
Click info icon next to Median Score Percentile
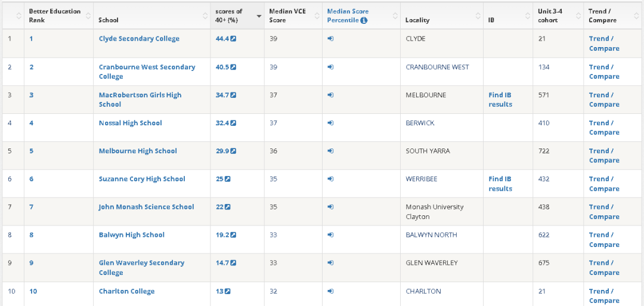(364, 20)
